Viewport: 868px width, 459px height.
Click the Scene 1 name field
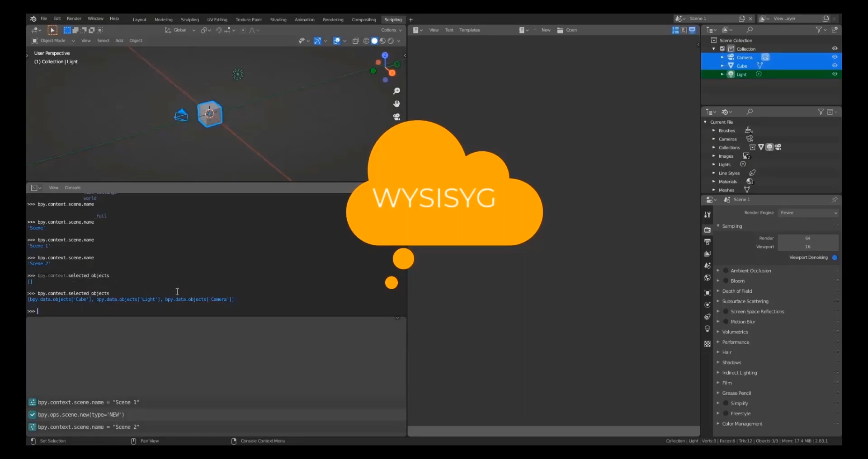tap(712, 19)
